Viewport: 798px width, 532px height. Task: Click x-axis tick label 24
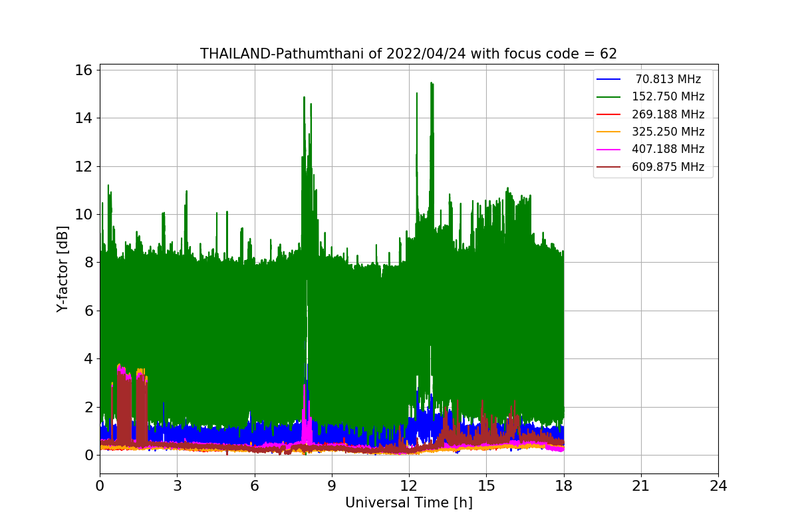click(x=718, y=485)
